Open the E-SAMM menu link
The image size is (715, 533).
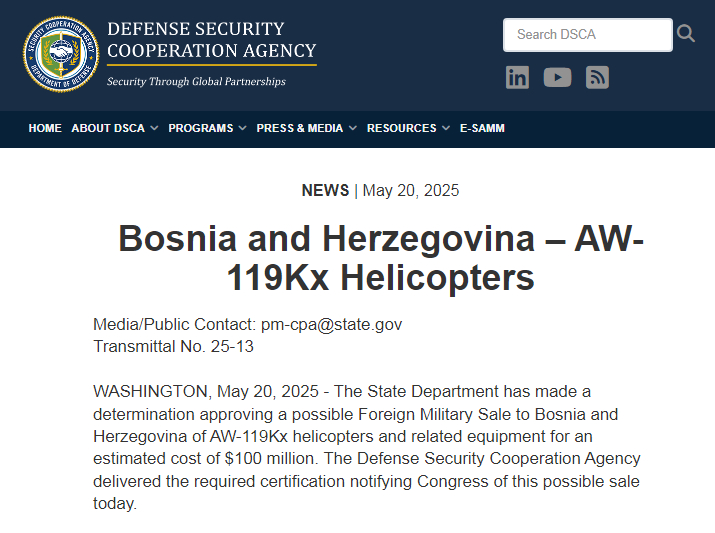pos(482,128)
